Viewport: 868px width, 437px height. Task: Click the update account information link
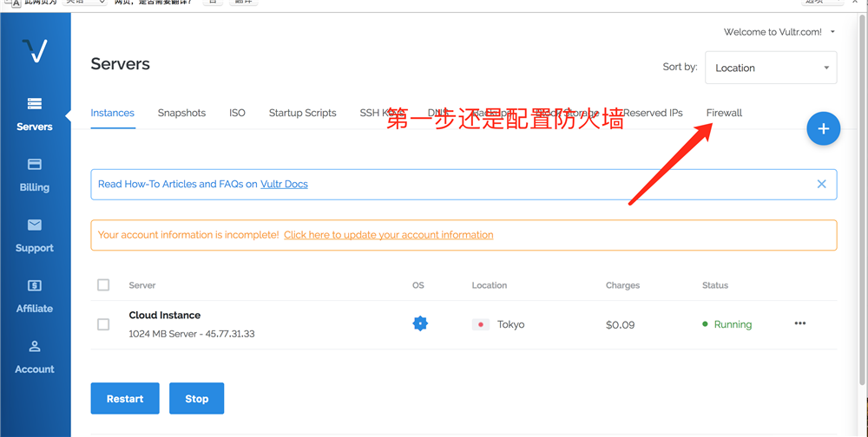point(389,235)
